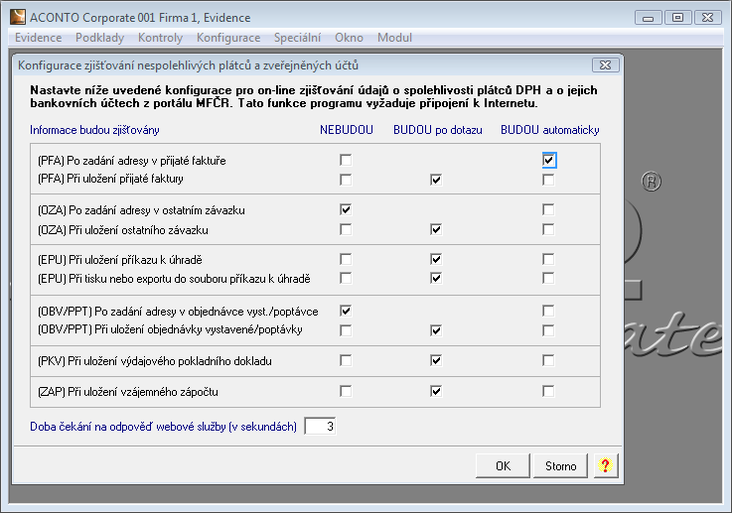Click the web service timeout seconds field

tap(321, 427)
